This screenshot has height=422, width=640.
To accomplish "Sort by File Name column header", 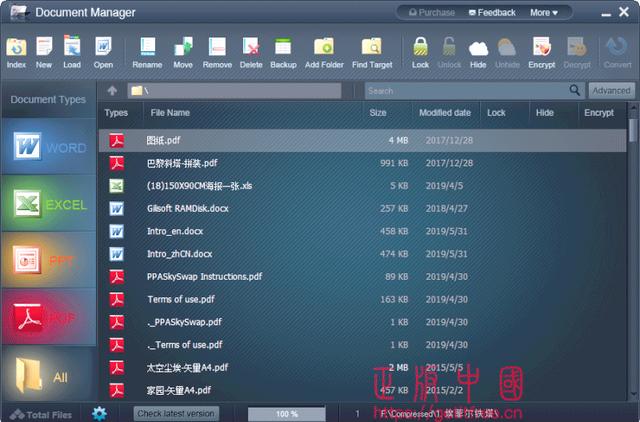I will (x=170, y=113).
